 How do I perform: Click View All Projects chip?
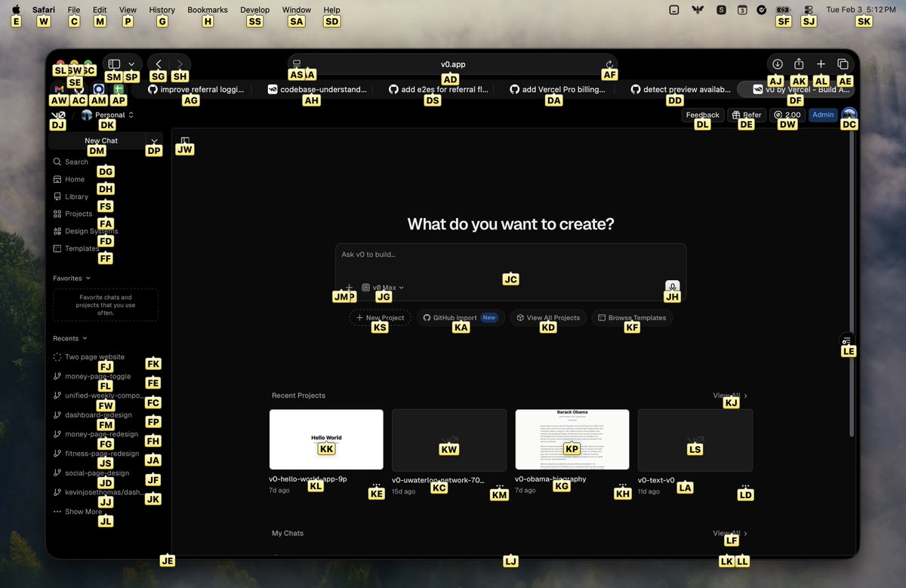[x=548, y=318]
